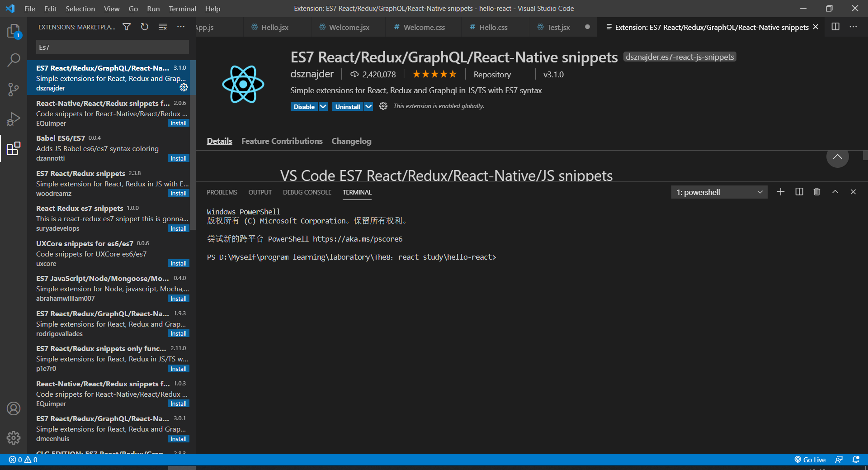Kill the terminal with trash icon
The height and width of the screenshot is (470, 868).
pyautogui.click(x=817, y=192)
